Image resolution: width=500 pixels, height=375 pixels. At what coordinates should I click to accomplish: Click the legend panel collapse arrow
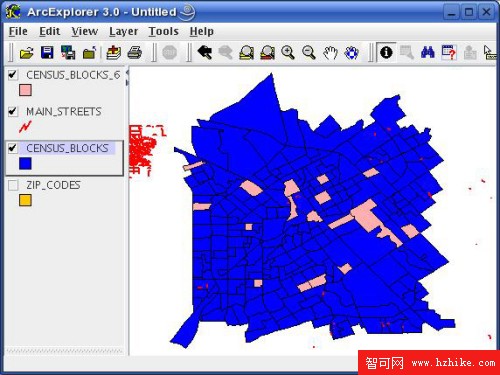coord(127,73)
